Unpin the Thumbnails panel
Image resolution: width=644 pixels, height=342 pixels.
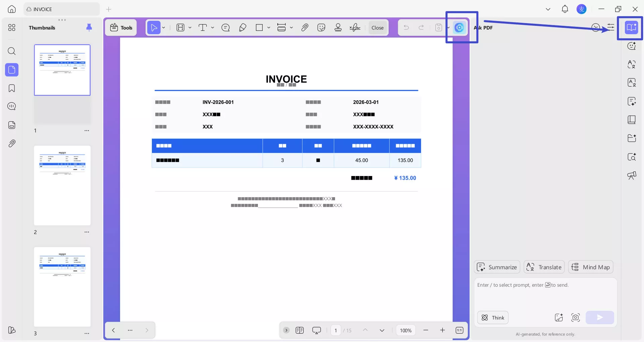click(x=89, y=27)
